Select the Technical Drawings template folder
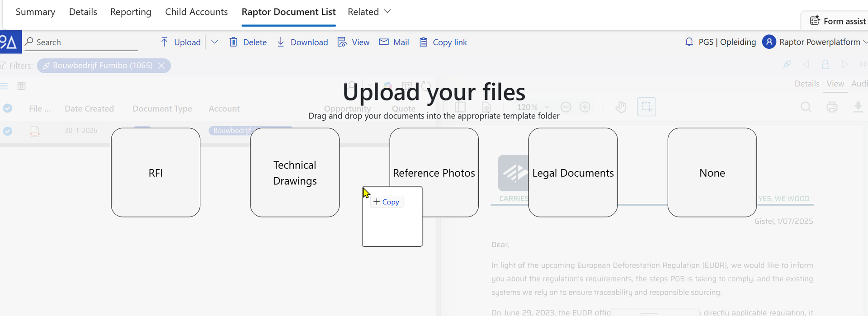Viewport: 868px width, 316px height. point(295,173)
